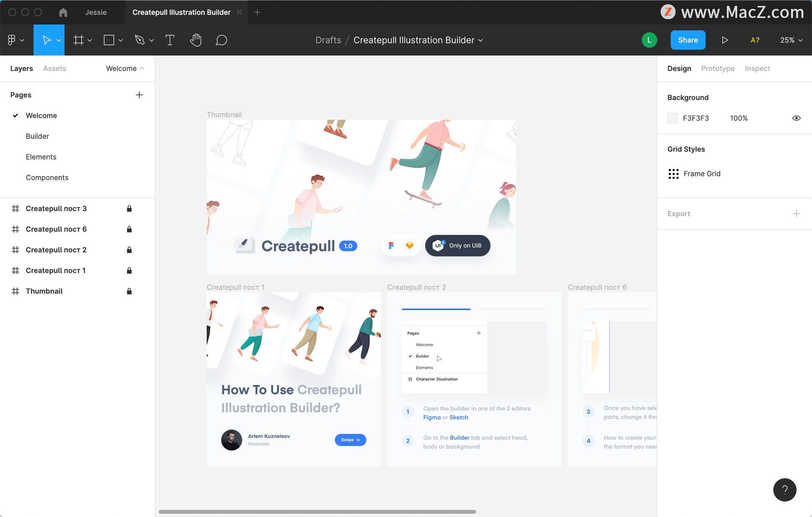Viewport: 812px width, 517px height.
Task: Switch to the Layers tab
Action: coord(22,69)
